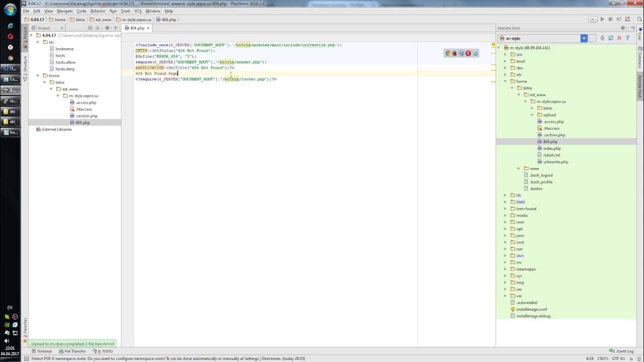The width and height of the screenshot is (644, 362).
Task: Click the Windows Start orb
Action: point(10,10)
